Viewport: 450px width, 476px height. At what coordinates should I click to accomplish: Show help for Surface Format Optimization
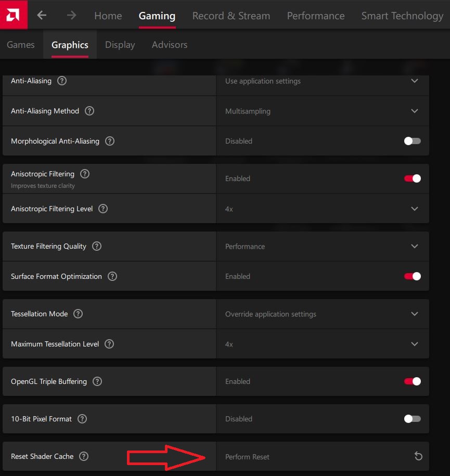coord(112,276)
